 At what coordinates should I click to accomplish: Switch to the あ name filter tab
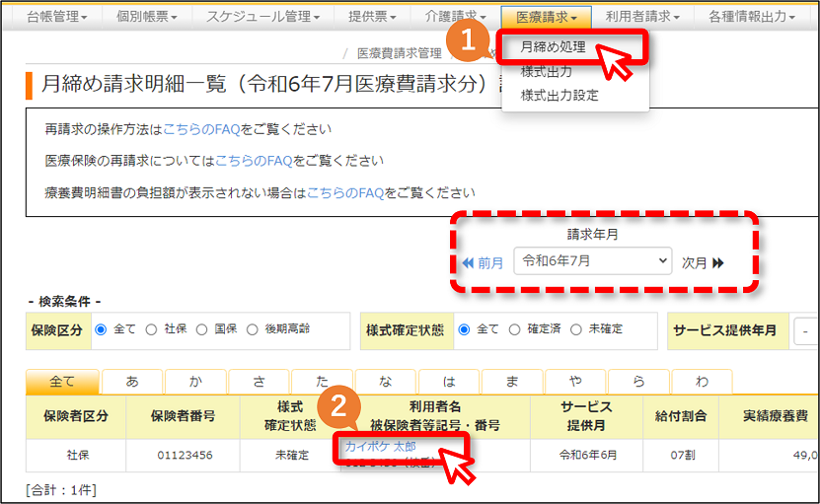132,382
